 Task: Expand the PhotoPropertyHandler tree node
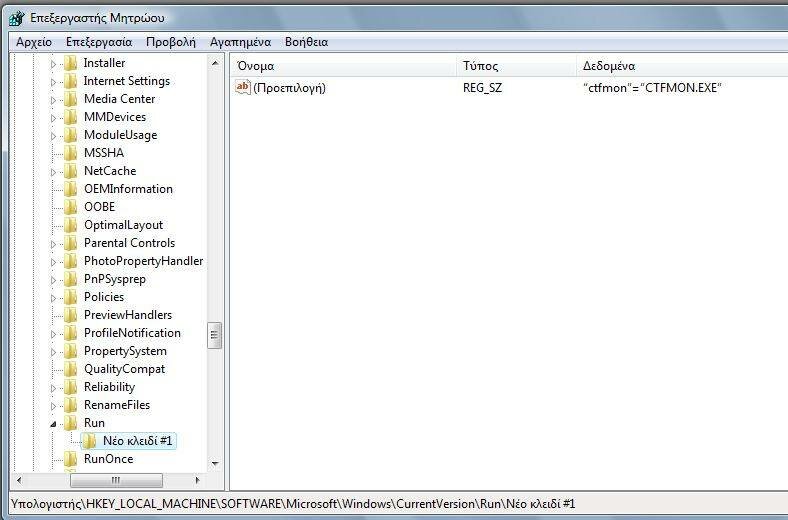[x=53, y=262]
